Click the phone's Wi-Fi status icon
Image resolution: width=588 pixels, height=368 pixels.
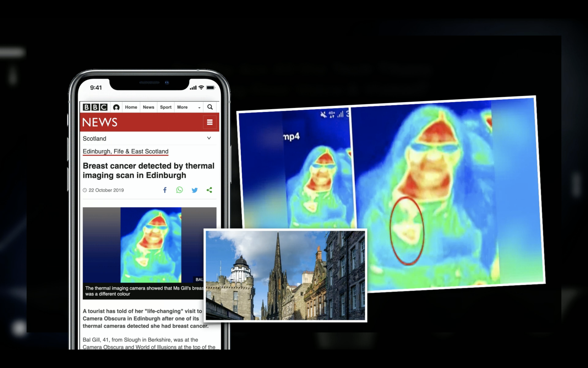tap(201, 87)
